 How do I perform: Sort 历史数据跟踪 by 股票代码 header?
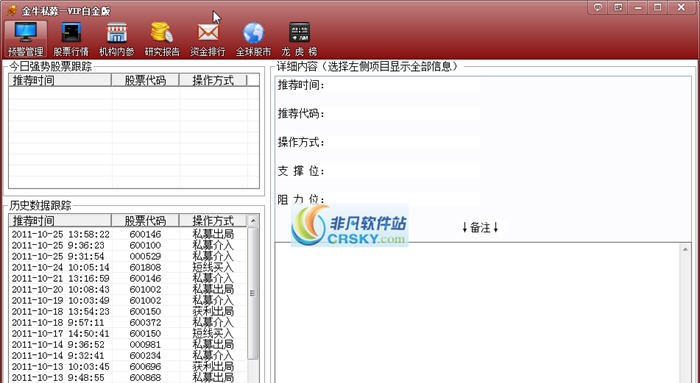click(x=145, y=221)
